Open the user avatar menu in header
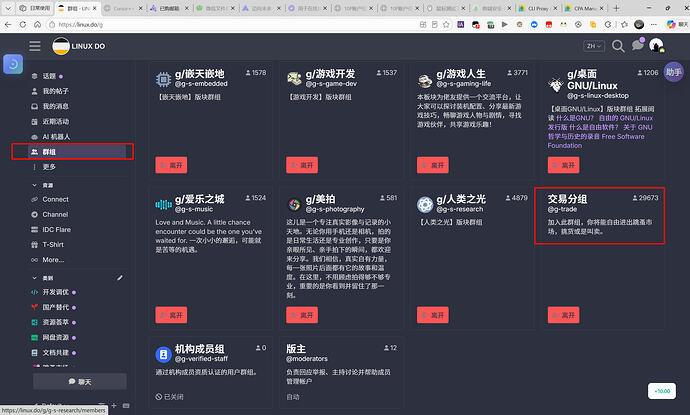The height and width of the screenshot is (415, 690). pos(656,45)
